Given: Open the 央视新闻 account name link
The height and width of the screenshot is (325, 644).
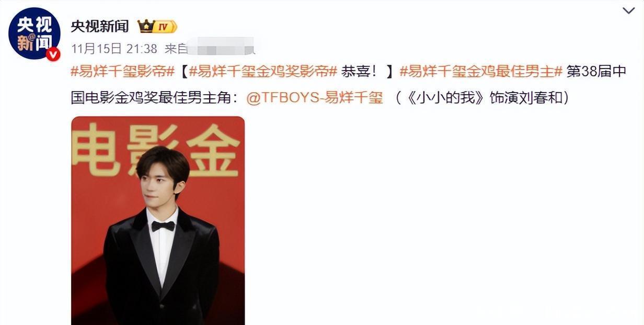Looking at the screenshot, I should click(99, 27).
